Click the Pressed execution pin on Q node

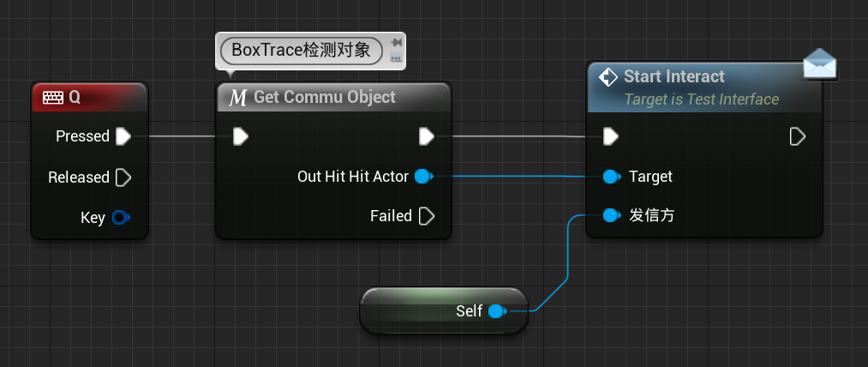(123, 136)
